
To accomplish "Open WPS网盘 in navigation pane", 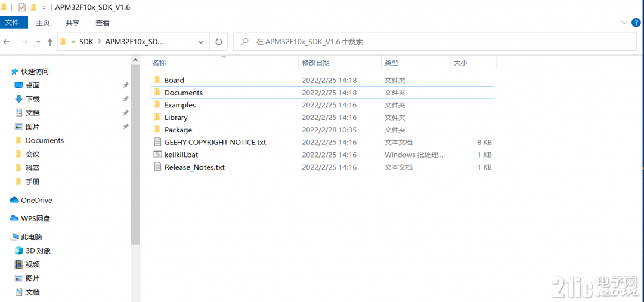I will (x=36, y=218).
